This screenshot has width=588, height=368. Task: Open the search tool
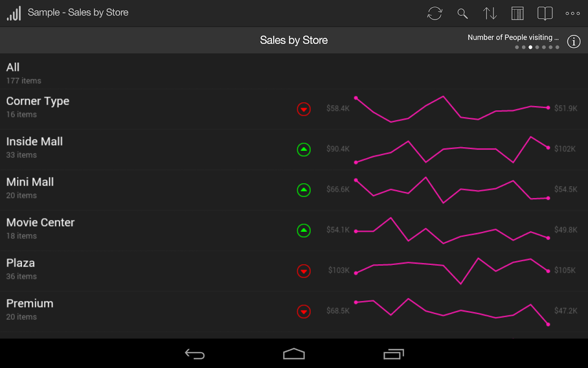coord(463,13)
